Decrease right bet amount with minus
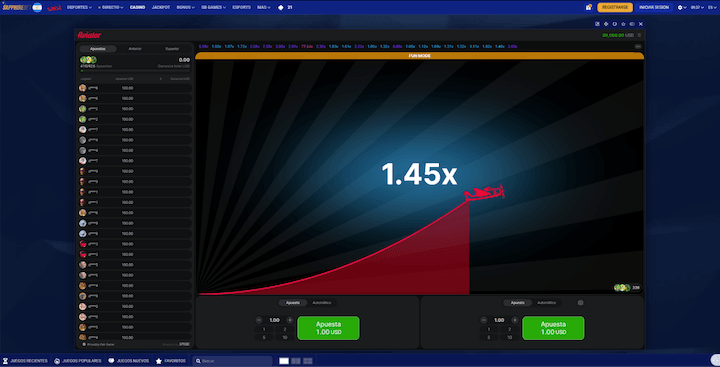The width and height of the screenshot is (720, 367). tap(484, 320)
